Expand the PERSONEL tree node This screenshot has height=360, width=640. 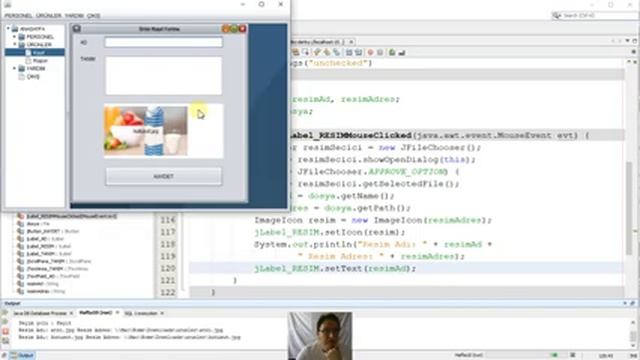15,37
